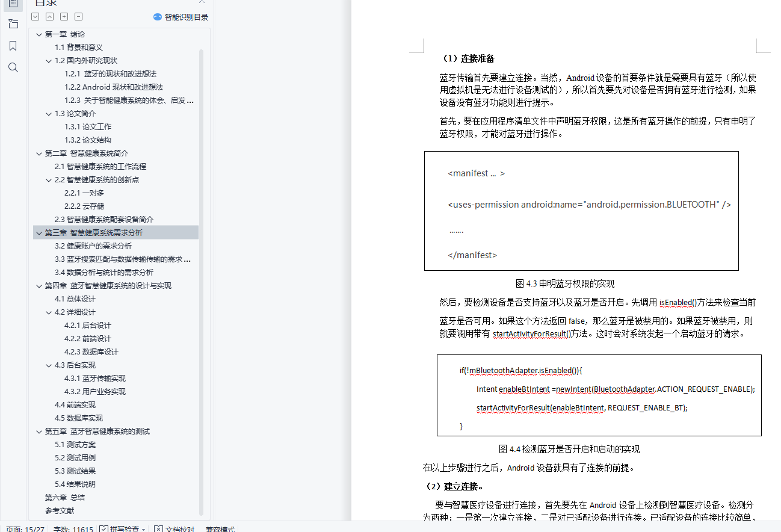Image resolution: width=781 pixels, height=532 pixels.
Task: Collapse the 目录 panel with the top chevron
Action: pyautogui.click(x=202, y=2)
